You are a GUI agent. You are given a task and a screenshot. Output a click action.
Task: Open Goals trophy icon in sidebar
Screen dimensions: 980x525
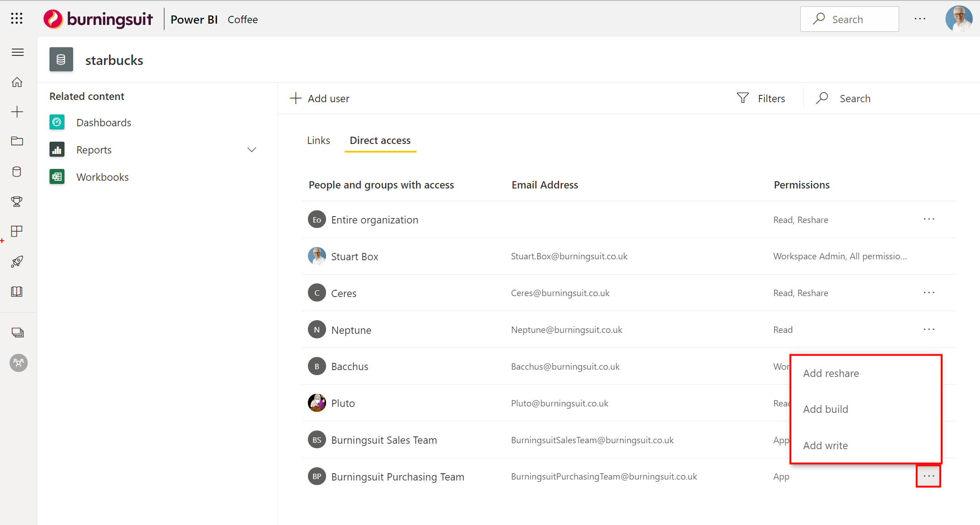point(17,201)
